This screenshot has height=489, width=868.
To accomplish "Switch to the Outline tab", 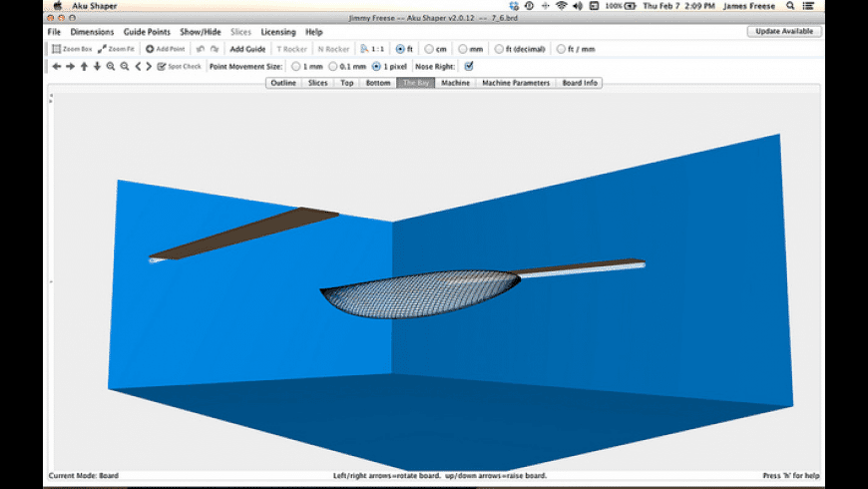I will 283,83.
